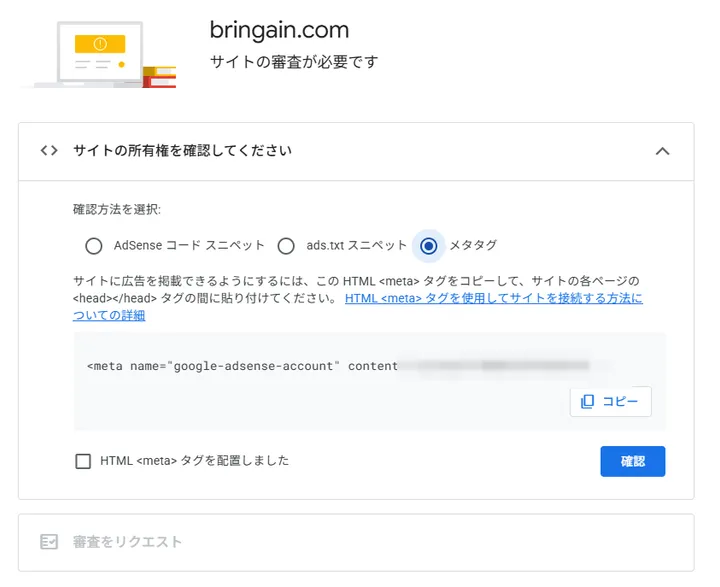720x587 pixels.
Task: Collapse the site ownership section chevron
Action: [x=662, y=151]
